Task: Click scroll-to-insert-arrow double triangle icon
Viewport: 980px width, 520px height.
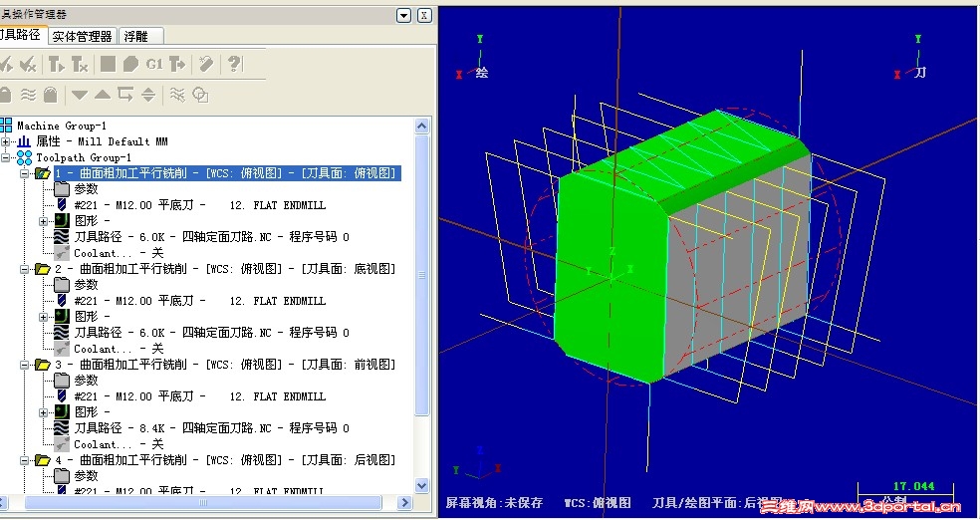Action: point(148,95)
